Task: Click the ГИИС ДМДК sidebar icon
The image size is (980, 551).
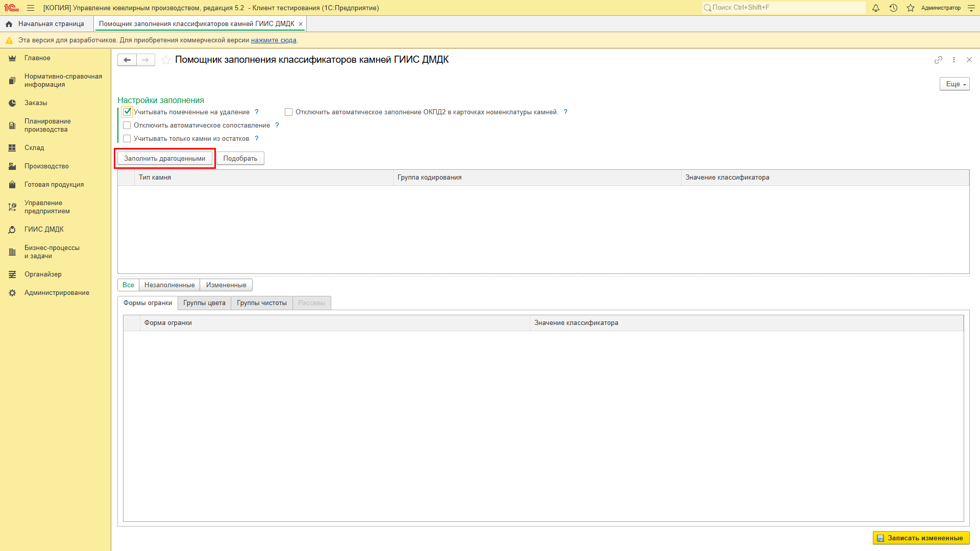Action: click(x=12, y=230)
